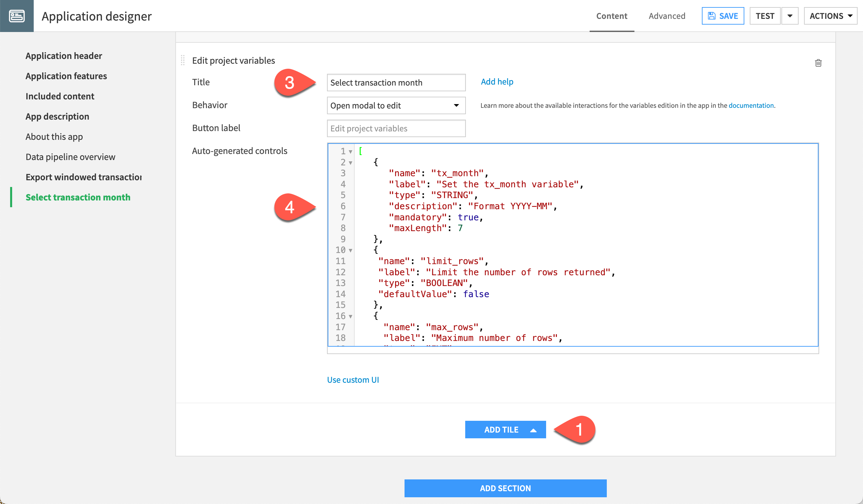This screenshot has height=504, width=863.
Task: Click the Application designer logo icon
Action: click(17, 16)
